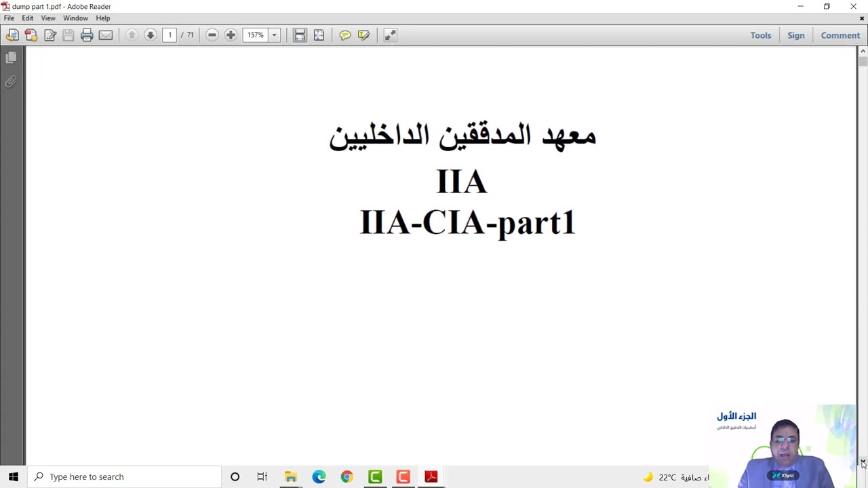Fit one full page to window icon

click(x=319, y=35)
